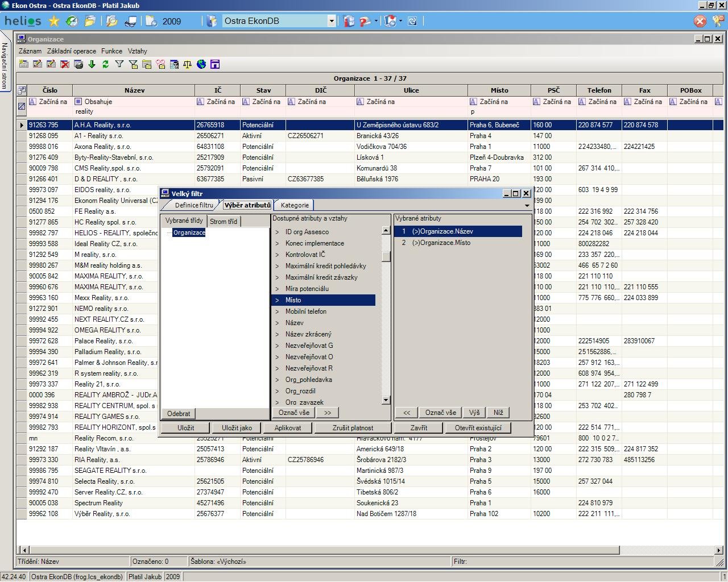Add attribute using the >> button
728x582 pixels.
click(x=328, y=413)
